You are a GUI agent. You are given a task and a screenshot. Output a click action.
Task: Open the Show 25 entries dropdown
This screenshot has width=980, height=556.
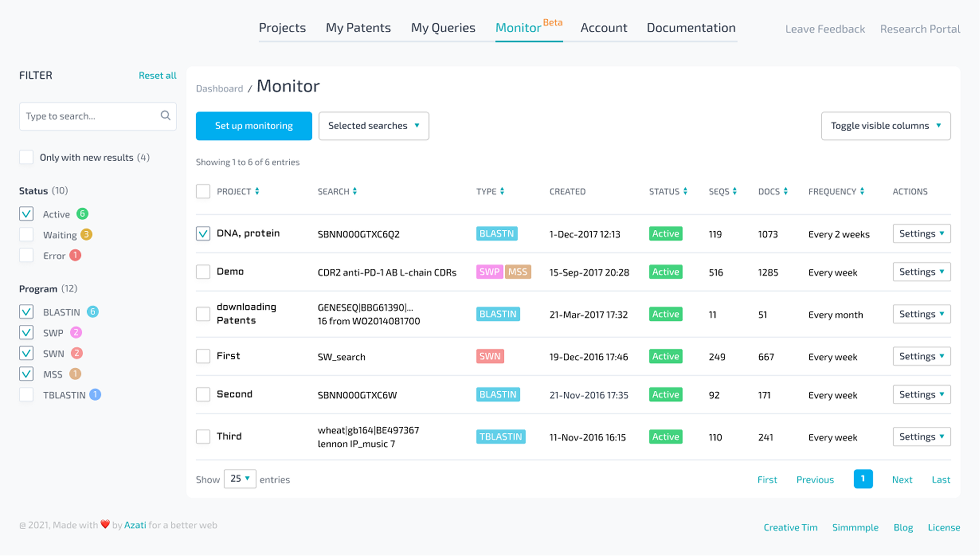click(240, 478)
